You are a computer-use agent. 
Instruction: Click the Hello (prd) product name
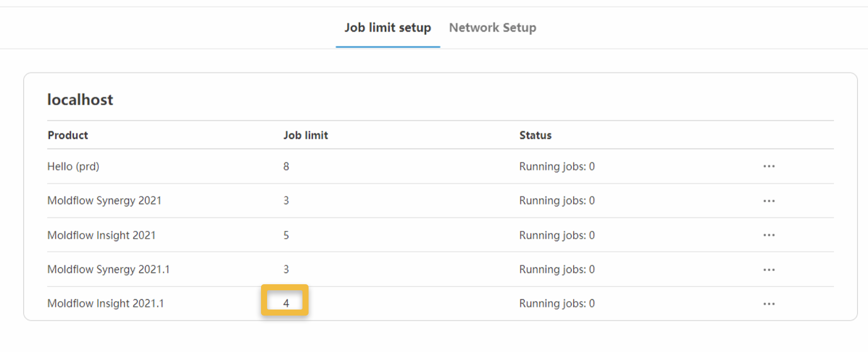click(73, 166)
